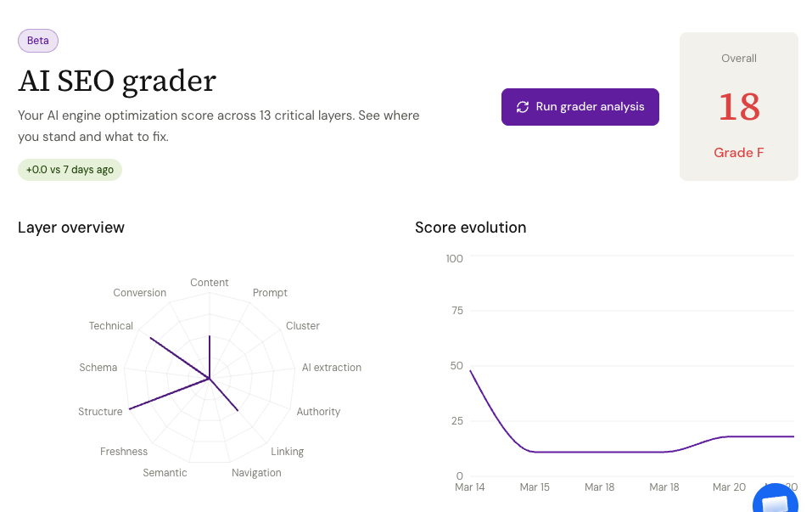Click the Mar 20 axis label
Screen dimensions: 812x512
coord(728,487)
